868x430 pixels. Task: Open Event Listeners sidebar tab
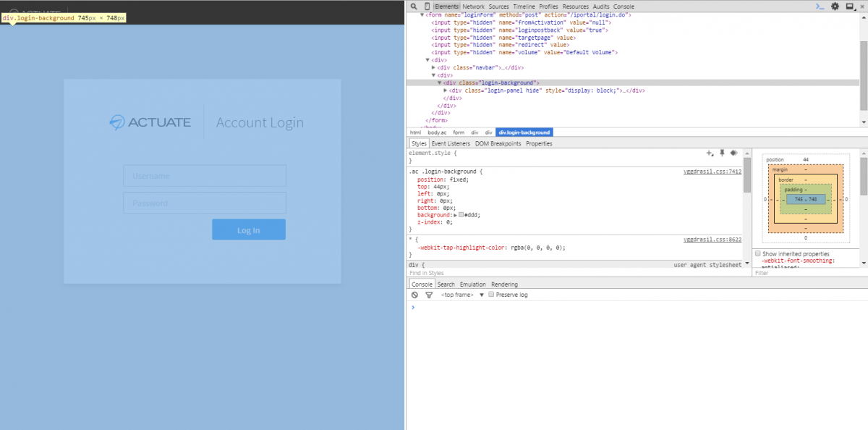(451, 143)
